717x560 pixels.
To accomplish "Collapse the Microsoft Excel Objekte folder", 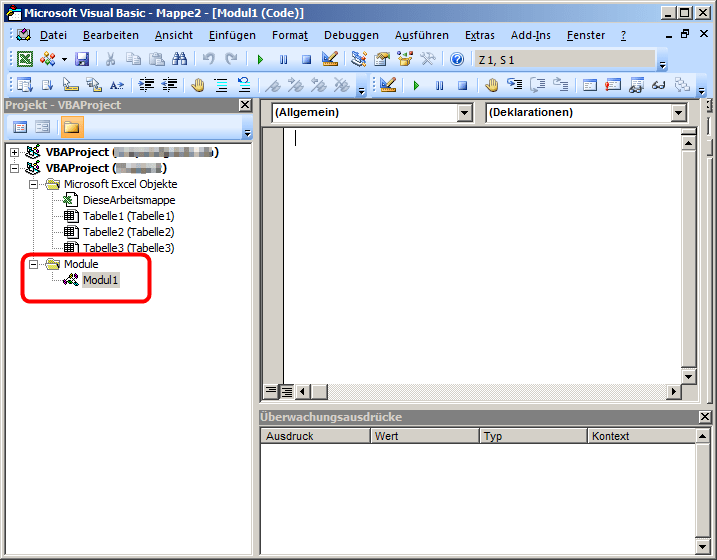I will [33, 184].
